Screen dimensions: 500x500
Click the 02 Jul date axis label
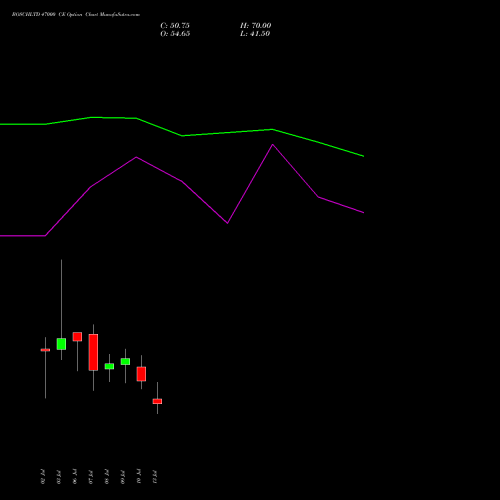click(x=43, y=477)
